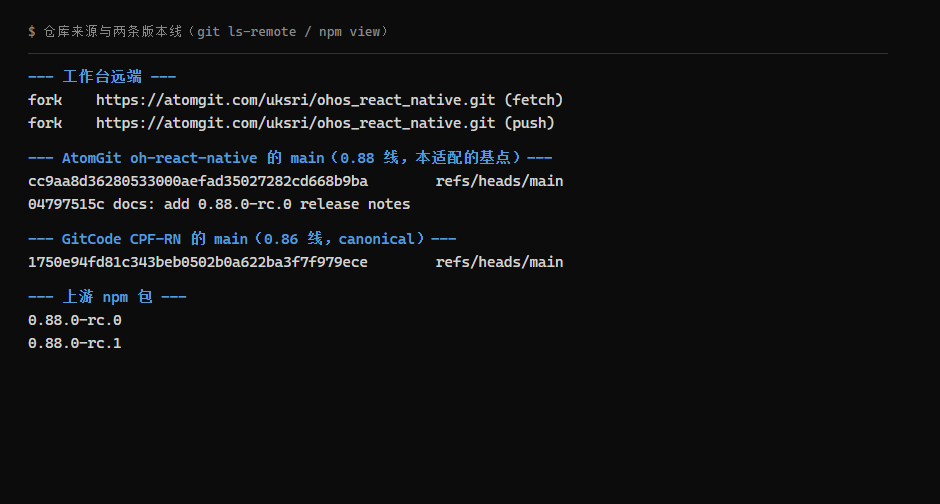
Task: Click refs/heads/main next to cc9aa8d3 hash
Action: (x=499, y=181)
